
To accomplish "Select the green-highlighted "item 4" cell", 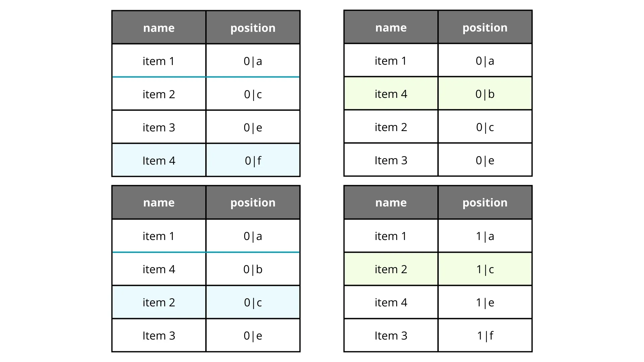I will click(391, 94).
